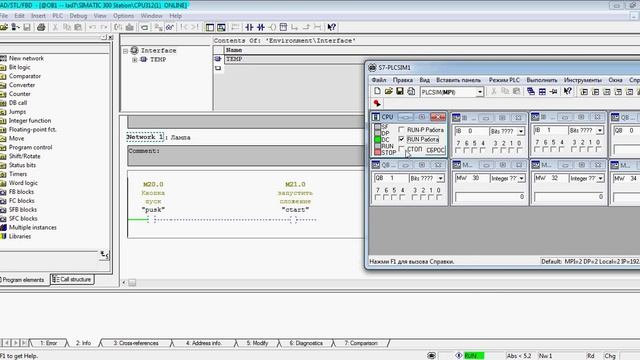Open the Debug menu in LAD editor
Image resolution: width=640 pixels, height=360 pixels.
click(x=78, y=16)
